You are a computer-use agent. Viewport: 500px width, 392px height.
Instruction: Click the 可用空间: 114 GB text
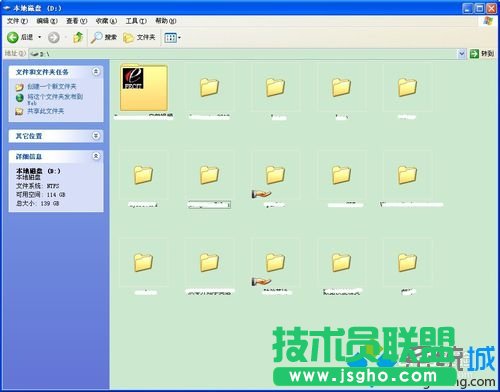[x=41, y=195]
